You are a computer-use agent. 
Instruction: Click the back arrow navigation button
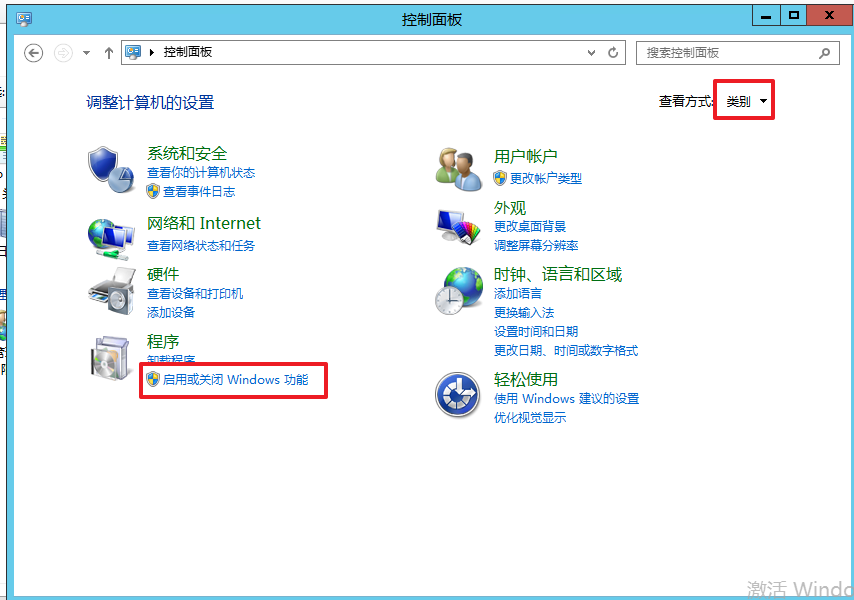point(34,53)
